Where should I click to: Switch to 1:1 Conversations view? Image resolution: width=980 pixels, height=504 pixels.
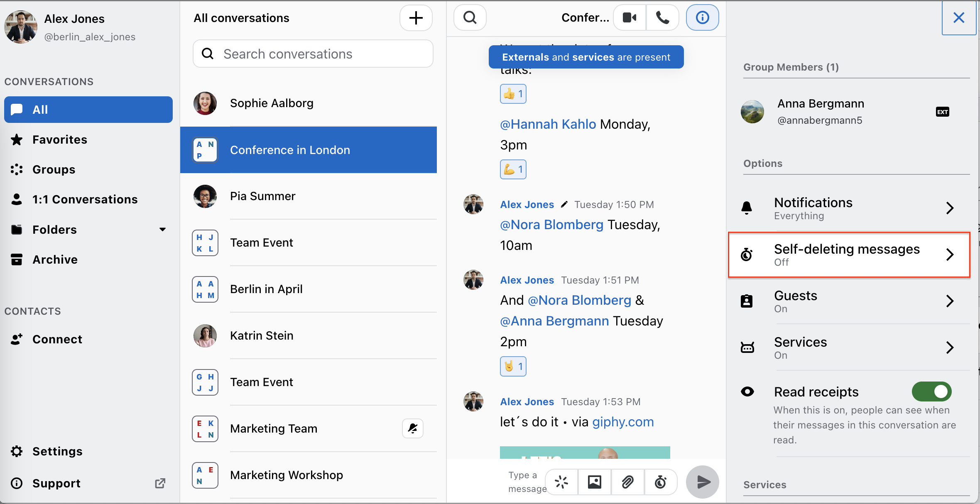[85, 199]
